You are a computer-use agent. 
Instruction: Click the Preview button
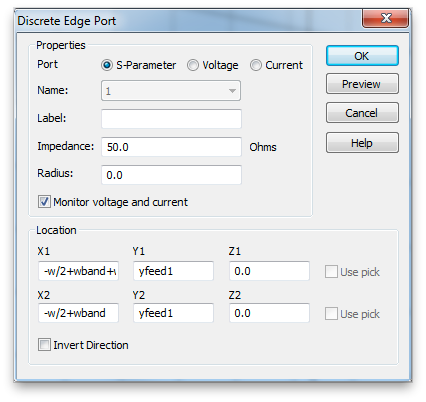tap(362, 84)
